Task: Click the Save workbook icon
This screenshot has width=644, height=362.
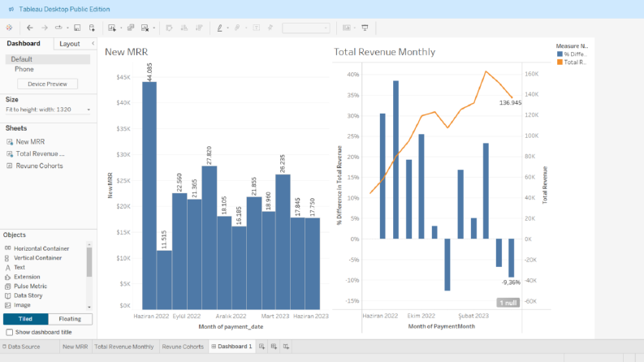Action: [77, 28]
